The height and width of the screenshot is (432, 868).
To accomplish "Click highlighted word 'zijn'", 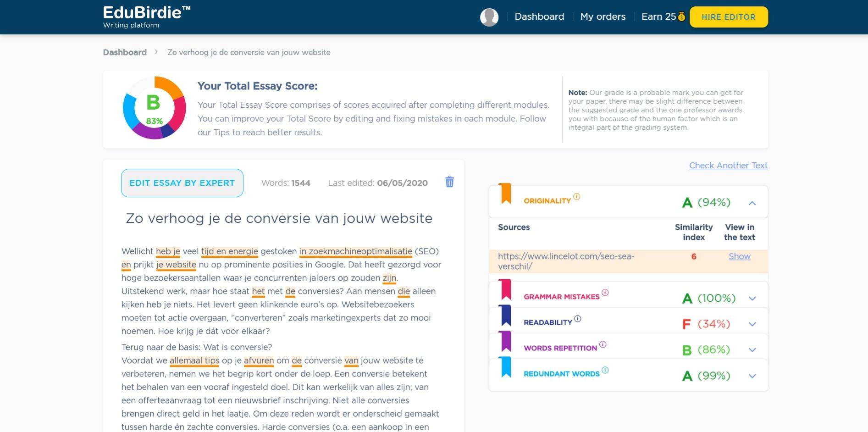I will coord(389,278).
